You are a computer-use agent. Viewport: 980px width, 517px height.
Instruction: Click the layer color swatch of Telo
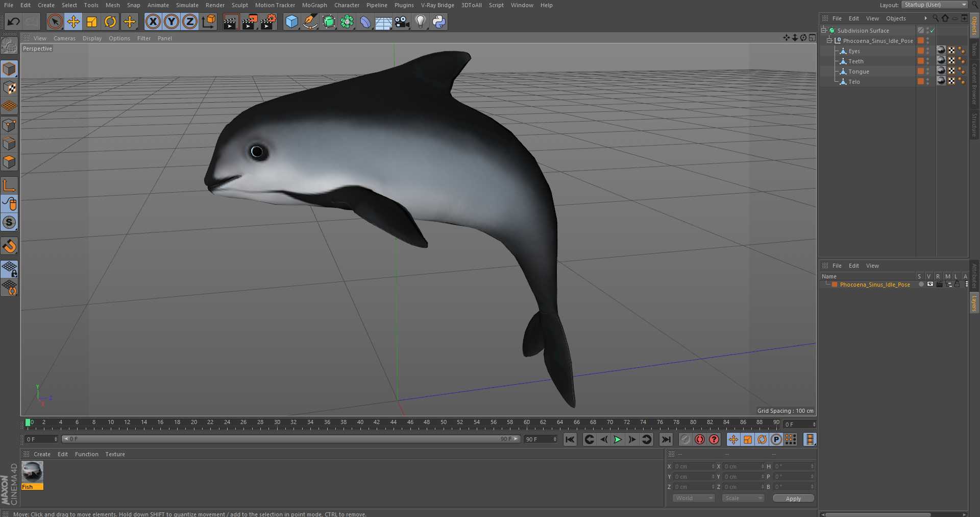pyautogui.click(x=920, y=81)
